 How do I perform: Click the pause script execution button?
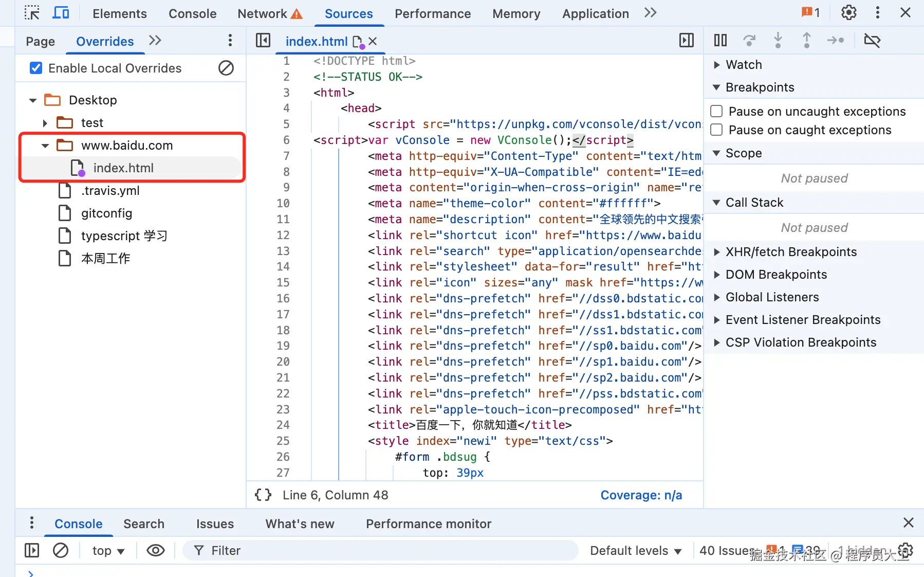coord(720,41)
